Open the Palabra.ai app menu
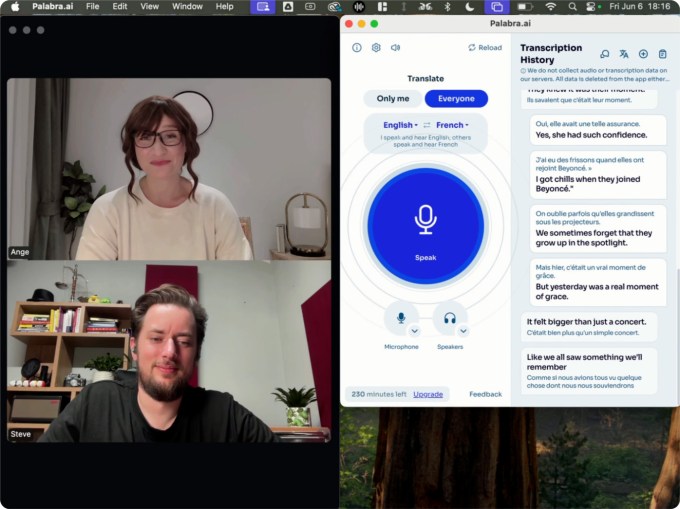 [52, 7]
